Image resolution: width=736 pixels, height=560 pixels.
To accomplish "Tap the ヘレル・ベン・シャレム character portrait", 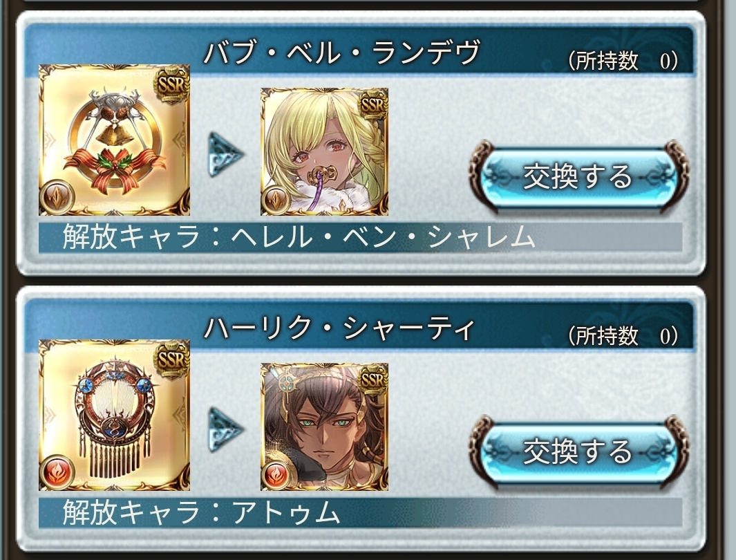I will click(x=324, y=151).
